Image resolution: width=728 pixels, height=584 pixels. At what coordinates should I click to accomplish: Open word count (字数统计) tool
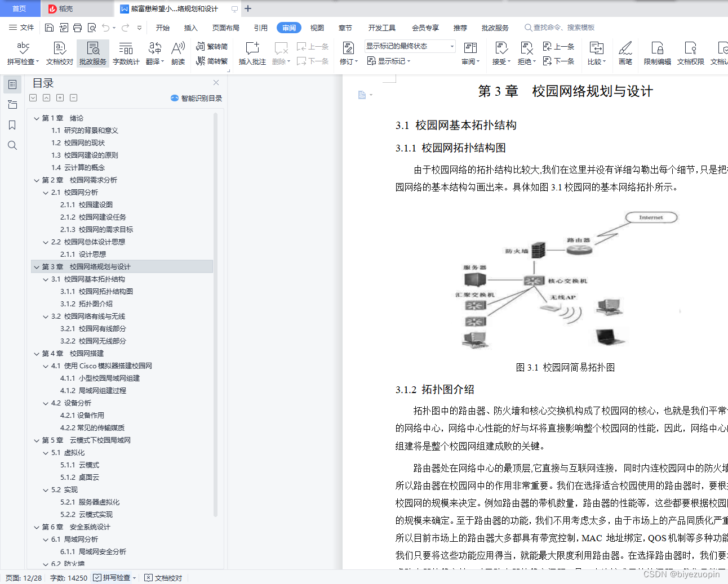126,54
